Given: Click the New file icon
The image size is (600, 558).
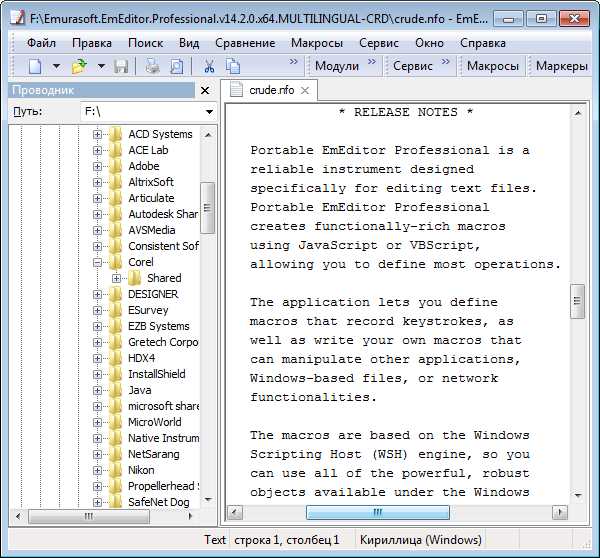Looking at the screenshot, I should [x=35, y=66].
